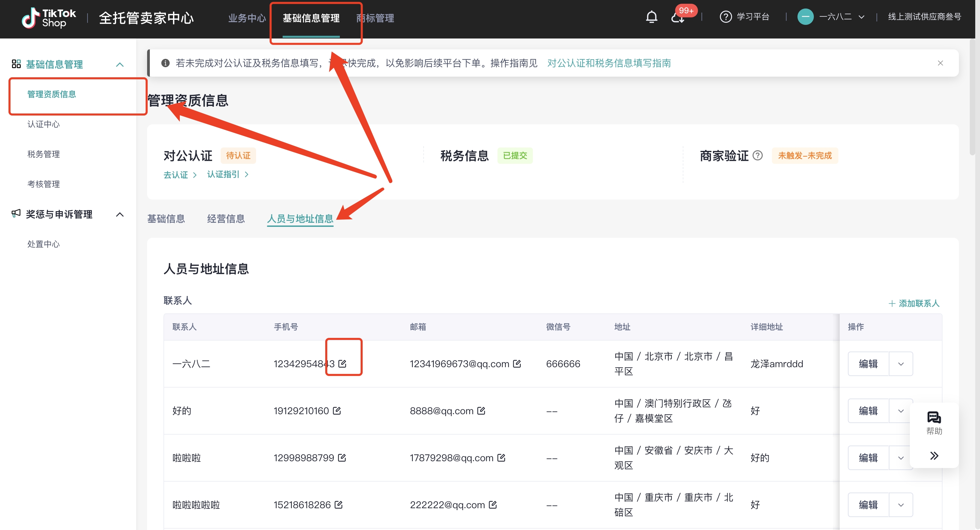Click the 未触发-未完成 status tag
The height and width of the screenshot is (530, 980).
point(805,156)
